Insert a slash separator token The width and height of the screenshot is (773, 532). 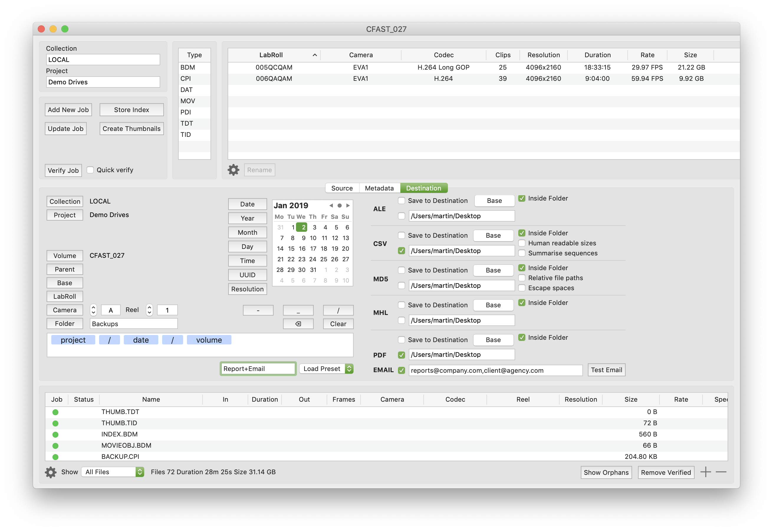[x=338, y=310]
